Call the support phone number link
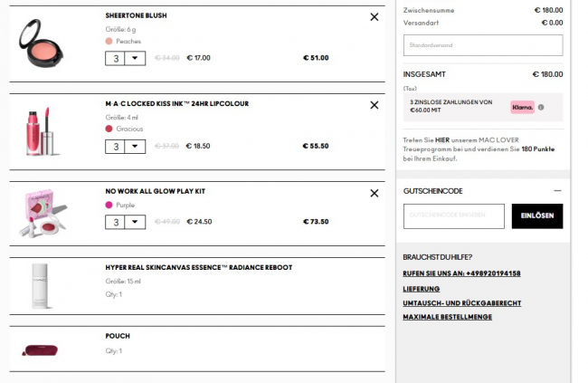 tap(461, 273)
